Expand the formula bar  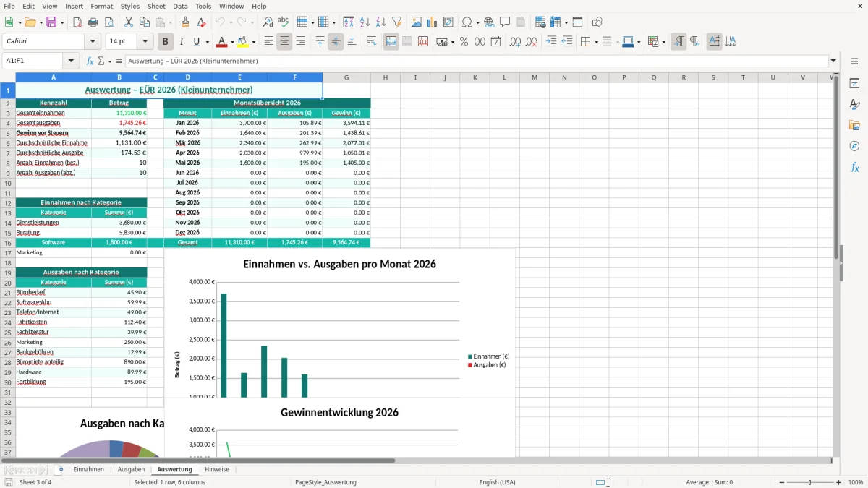[x=833, y=61]
